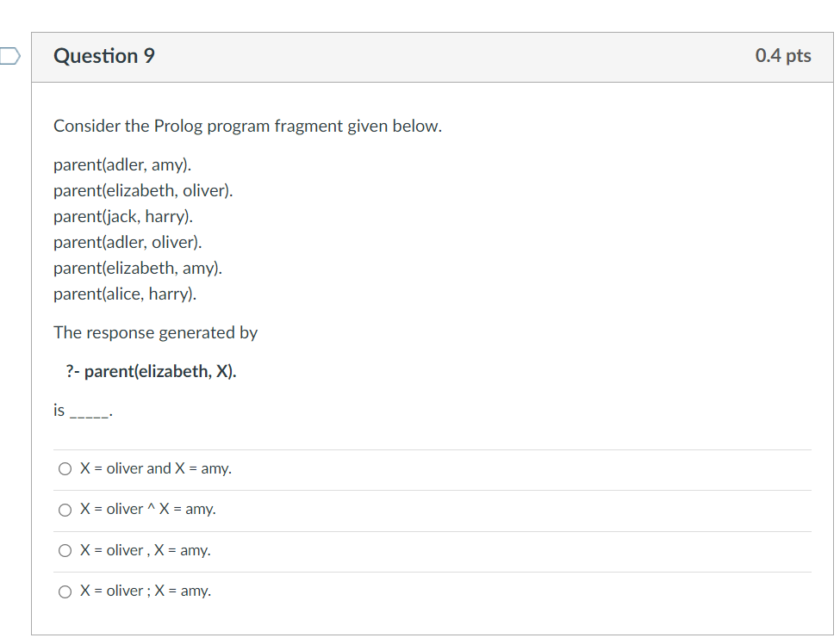The image size is (840, 644).
Task: Click the line 'parent(elizabeth, amy).'
Action: 138,268
